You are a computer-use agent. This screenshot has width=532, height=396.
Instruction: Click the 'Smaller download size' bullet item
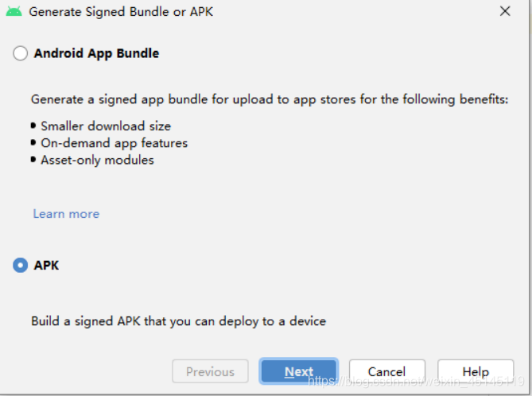[106, 126]
